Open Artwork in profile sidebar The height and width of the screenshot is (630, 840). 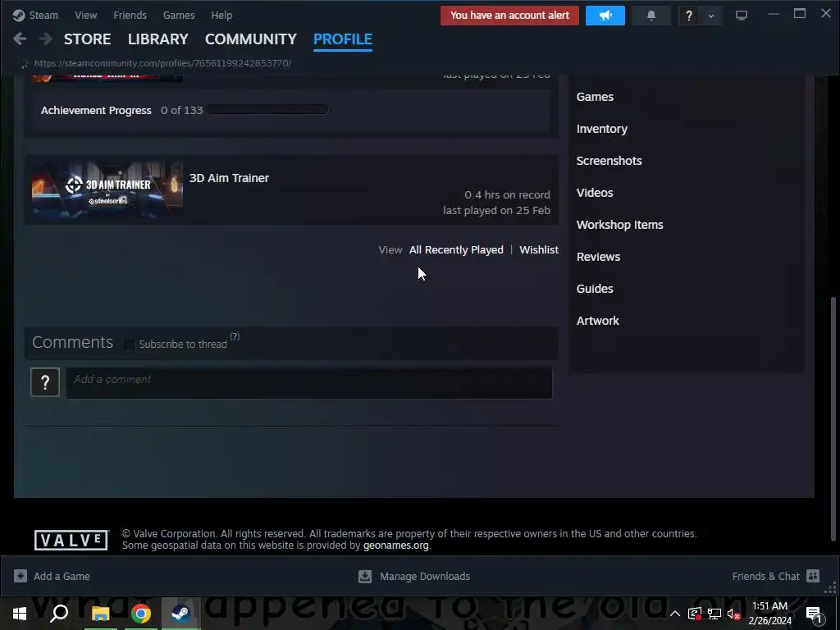[598, 321]
